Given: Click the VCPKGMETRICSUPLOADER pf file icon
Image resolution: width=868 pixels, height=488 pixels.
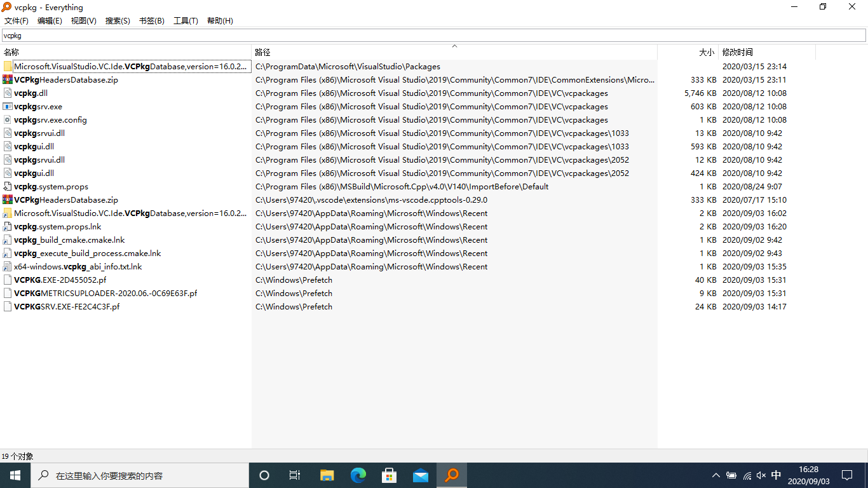Looking at the screenshot, I should click(x=8, y=293).
